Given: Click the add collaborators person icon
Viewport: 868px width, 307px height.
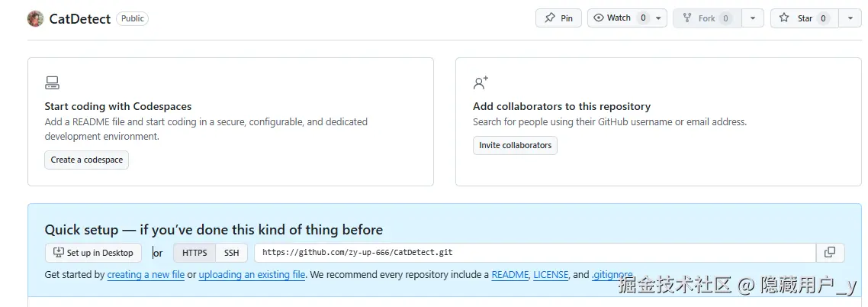Looking at the screenshot, I should click(x=481, y=82).
